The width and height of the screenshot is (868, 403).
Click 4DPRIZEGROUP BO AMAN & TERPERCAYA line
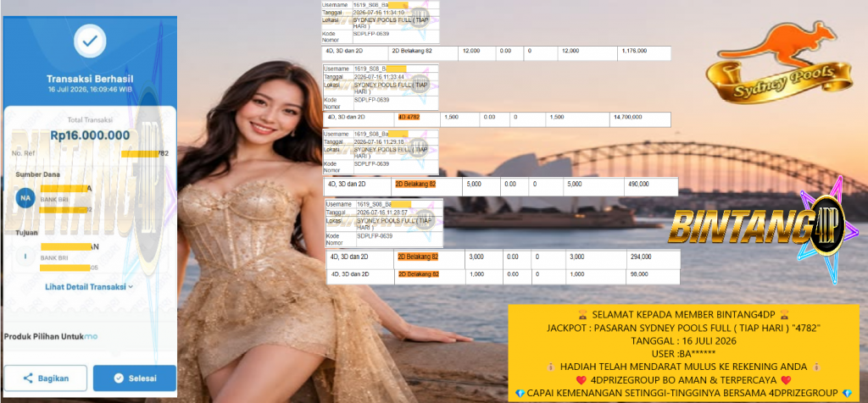(684, 380)
